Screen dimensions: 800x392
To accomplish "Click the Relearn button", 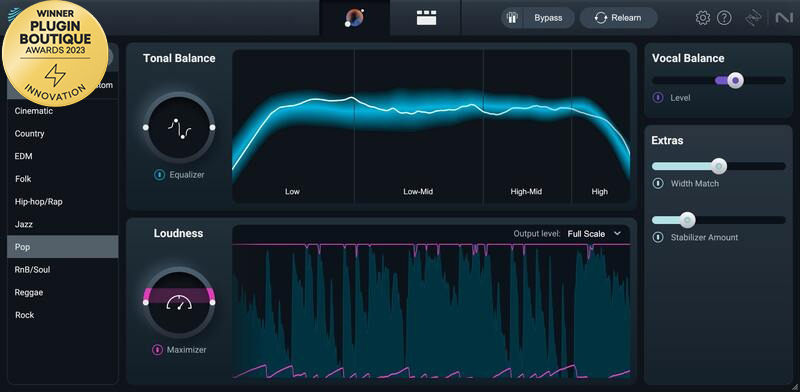I will pyautogui.click(x=618, y=18).
